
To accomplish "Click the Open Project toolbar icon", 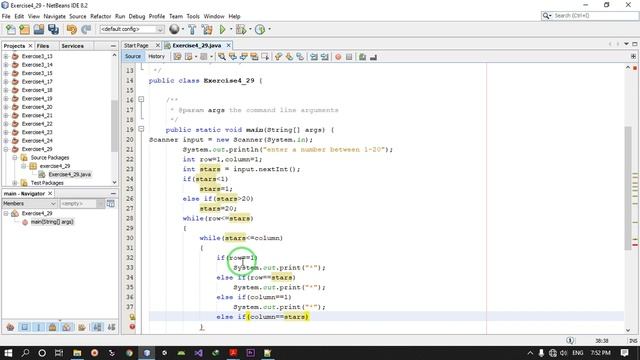I will point(39,29).
